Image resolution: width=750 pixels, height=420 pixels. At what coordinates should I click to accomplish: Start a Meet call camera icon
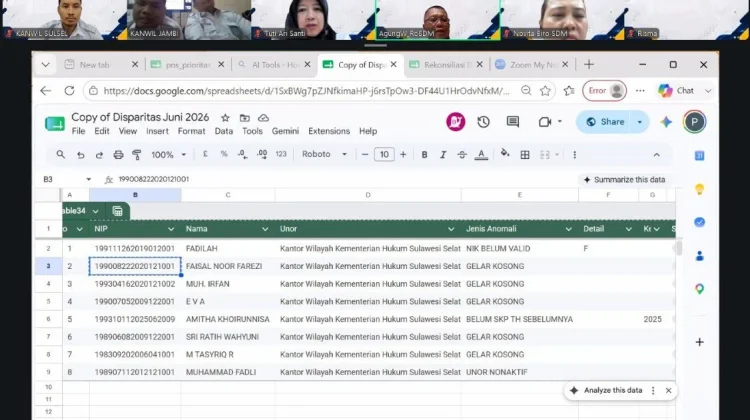tap(545, 122)
